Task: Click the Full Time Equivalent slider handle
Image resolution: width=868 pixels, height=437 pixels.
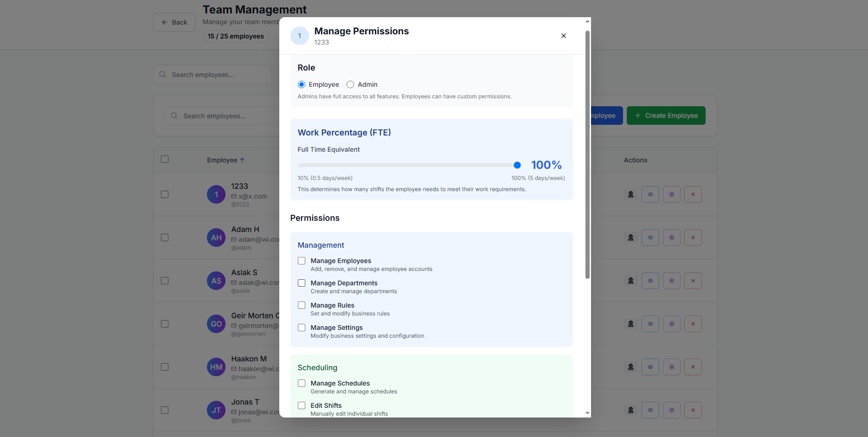Action: 517,165
